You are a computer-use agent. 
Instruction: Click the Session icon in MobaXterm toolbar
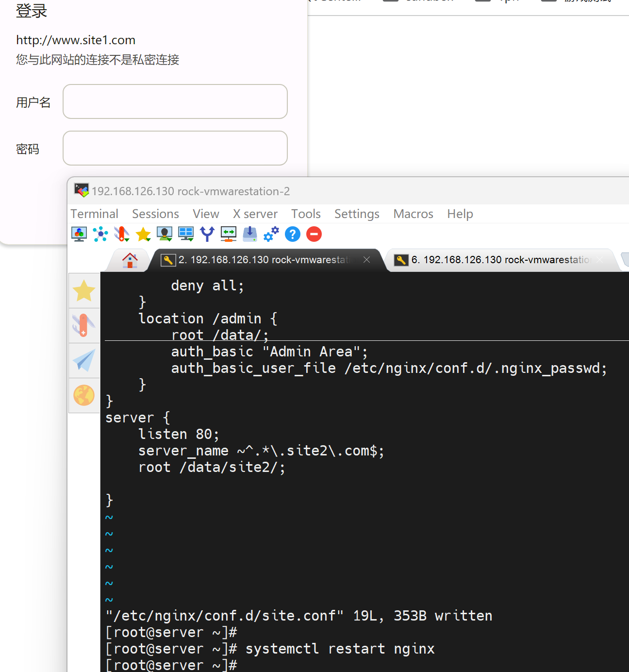click(79, 234)
